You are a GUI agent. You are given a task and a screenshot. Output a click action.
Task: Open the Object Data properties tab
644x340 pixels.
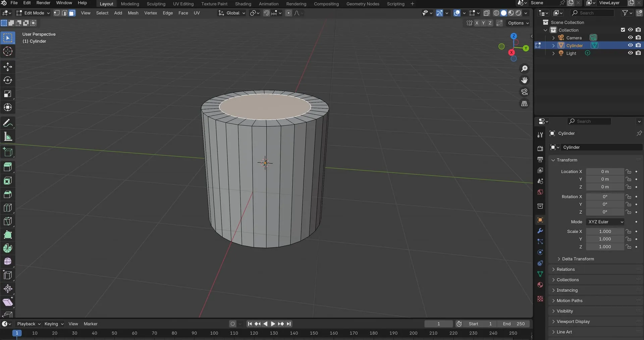pyautogui.click(x=540, y=274)
